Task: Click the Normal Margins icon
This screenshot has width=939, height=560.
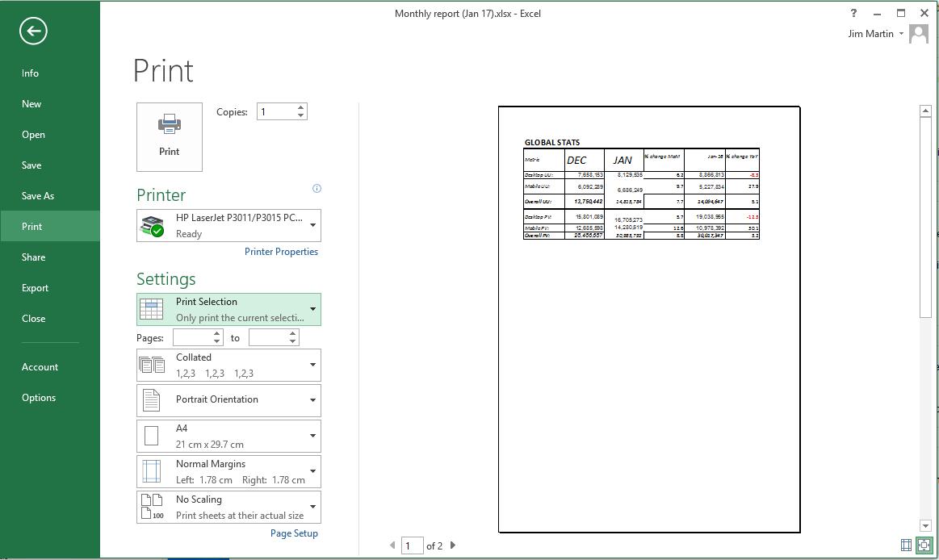Action: (151, 470)
